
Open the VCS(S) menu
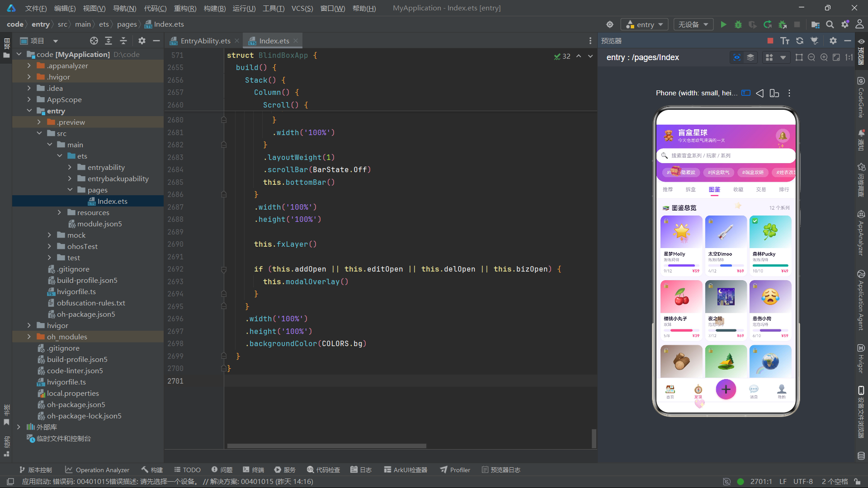point(302,8)
